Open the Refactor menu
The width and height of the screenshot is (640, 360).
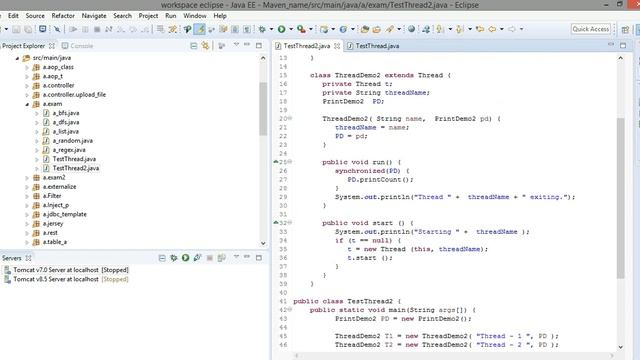63,16
